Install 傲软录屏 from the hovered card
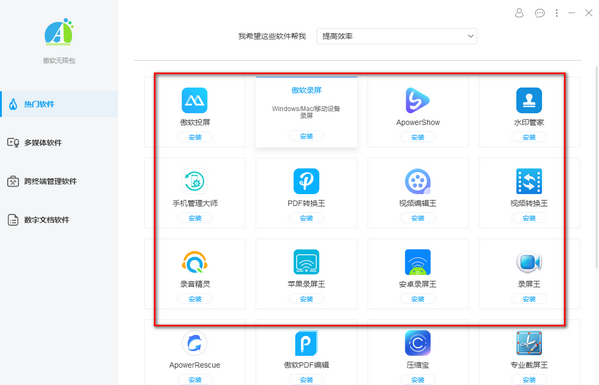 click(306, 136)
